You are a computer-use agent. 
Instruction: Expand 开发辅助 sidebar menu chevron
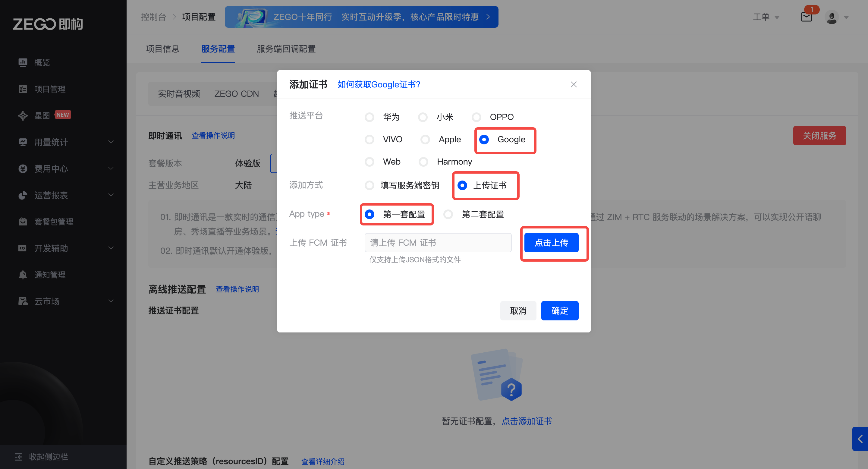point(111,248)
